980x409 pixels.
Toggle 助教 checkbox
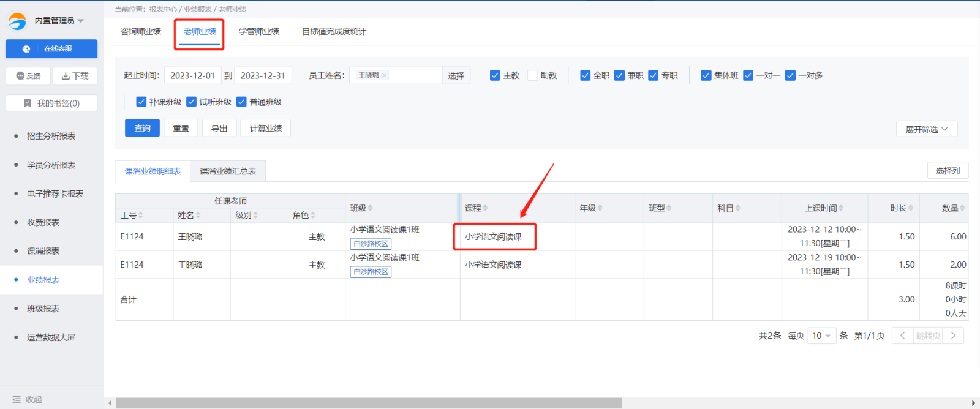click(532, 75)
